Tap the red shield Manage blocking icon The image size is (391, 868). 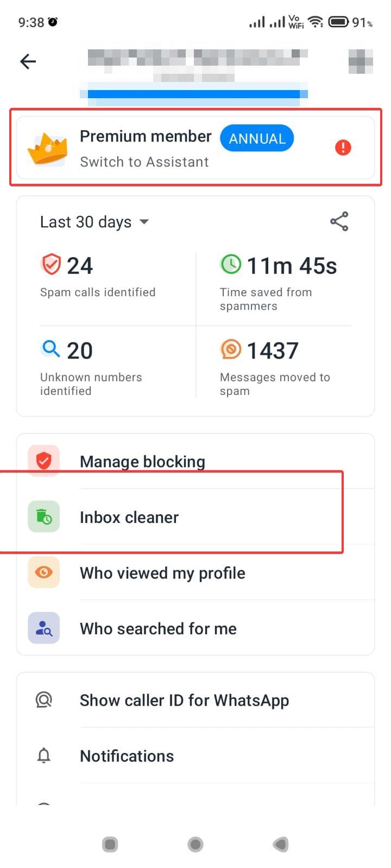pyautogui.click(x=44, y=461)
